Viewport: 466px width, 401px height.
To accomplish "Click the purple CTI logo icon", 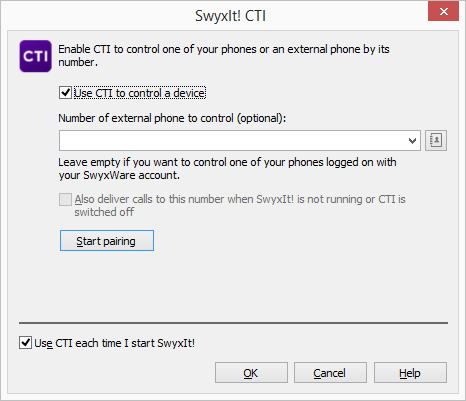I will (36, 56).
